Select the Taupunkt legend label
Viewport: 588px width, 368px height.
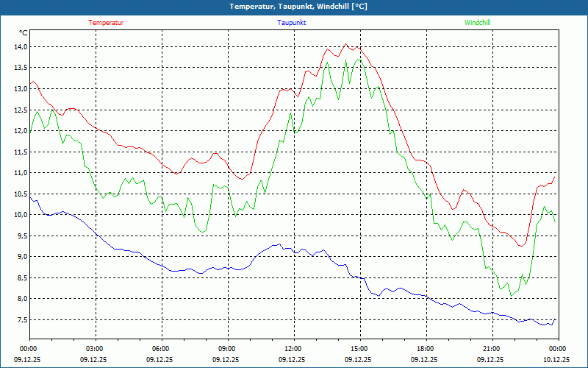[292, 23]
